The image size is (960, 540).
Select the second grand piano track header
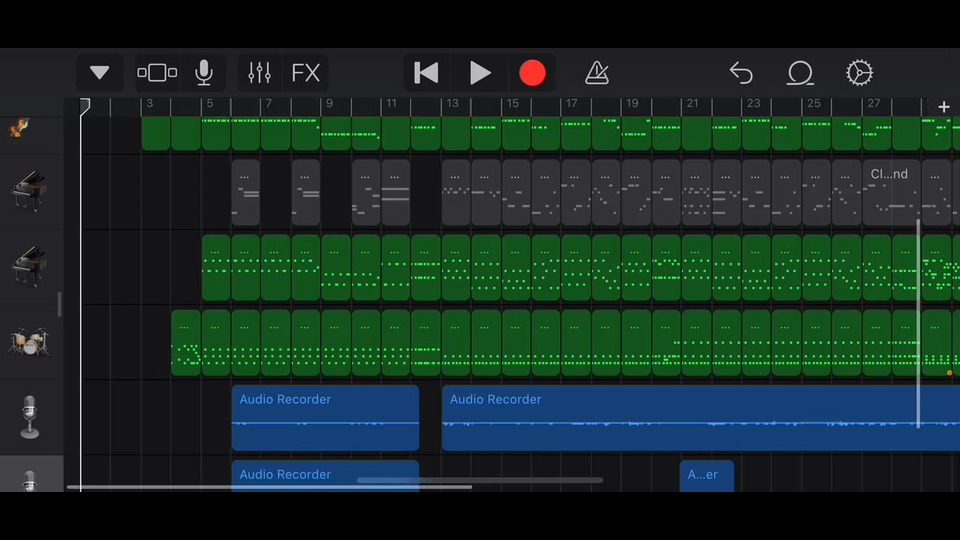pos(30,267)
